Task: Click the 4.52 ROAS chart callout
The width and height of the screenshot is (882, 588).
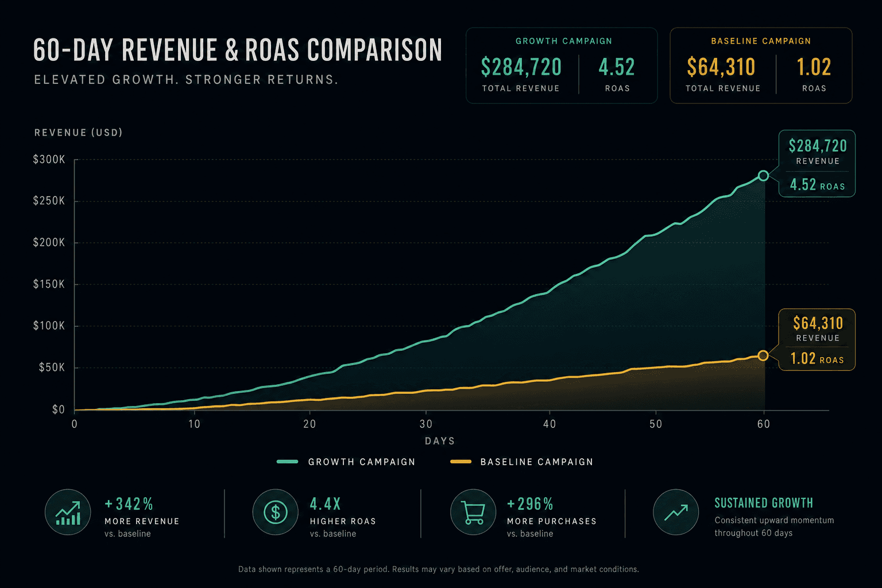Action: tap(817, 184)
